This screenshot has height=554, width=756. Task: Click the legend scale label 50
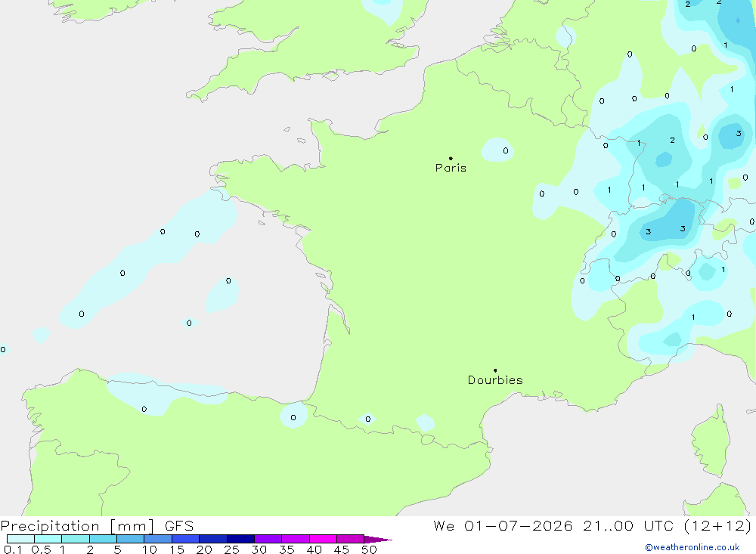click(369, 549)
